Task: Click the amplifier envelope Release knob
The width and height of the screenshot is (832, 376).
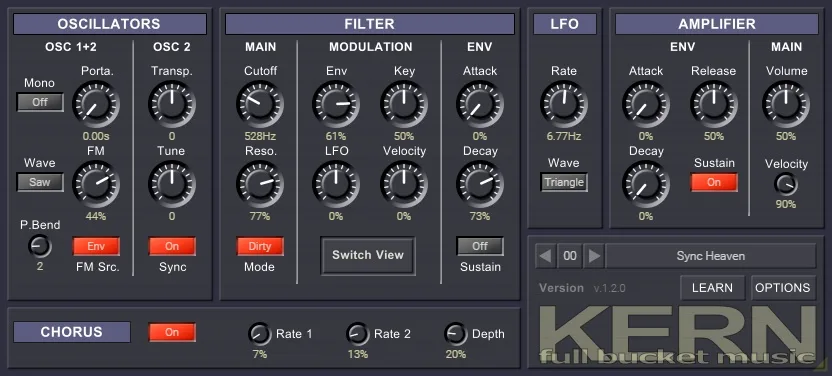Action: tap(714, 104)
